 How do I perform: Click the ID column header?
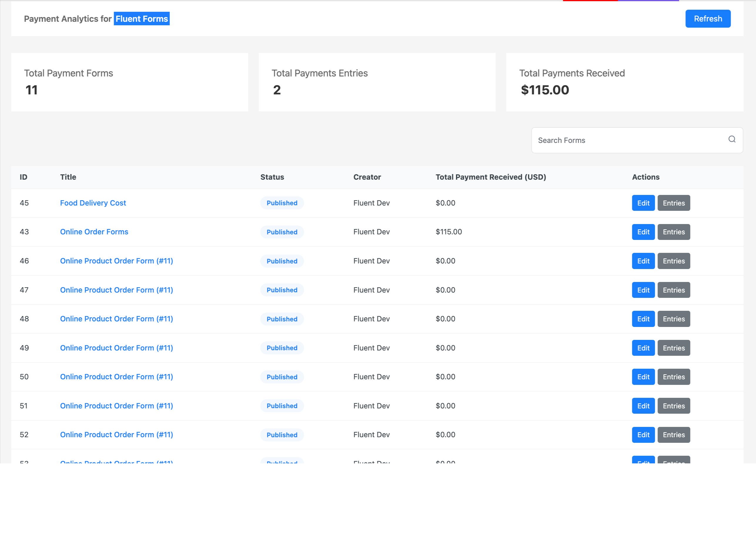coord(24,177)
